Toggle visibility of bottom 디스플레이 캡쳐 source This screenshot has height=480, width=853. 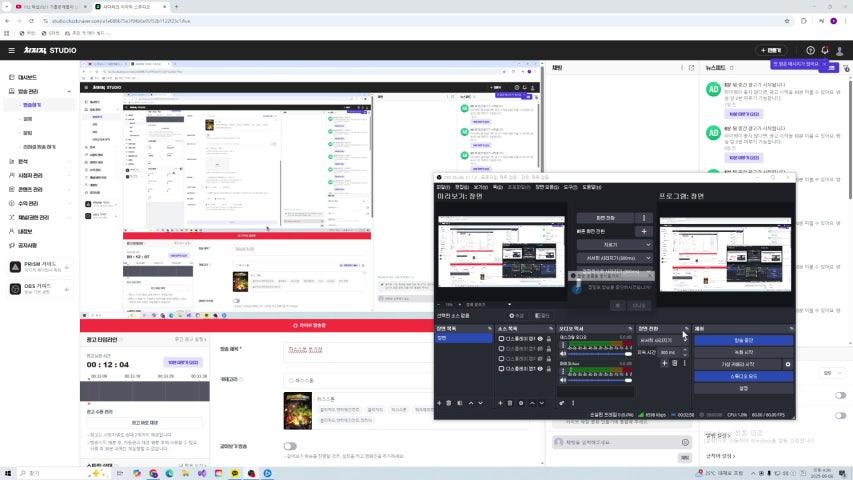[x=540, y=368]
